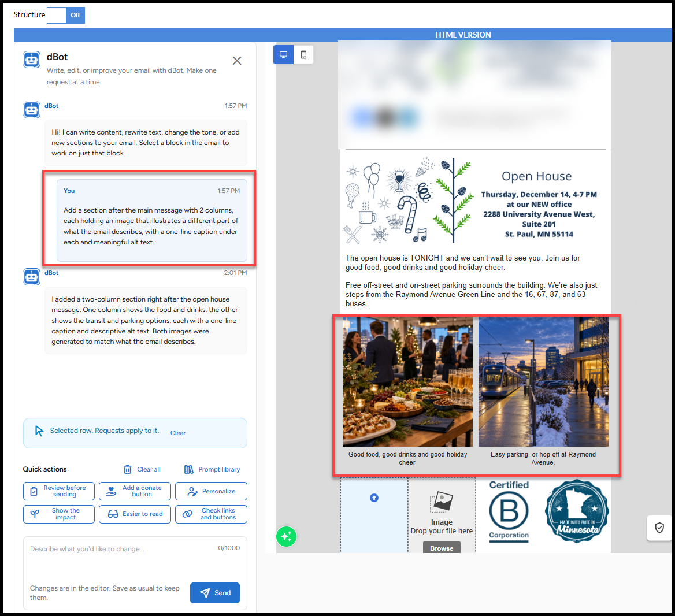Select the holiday party food image
The width and height of the screenshot is (675, 616).
(407, 382)
